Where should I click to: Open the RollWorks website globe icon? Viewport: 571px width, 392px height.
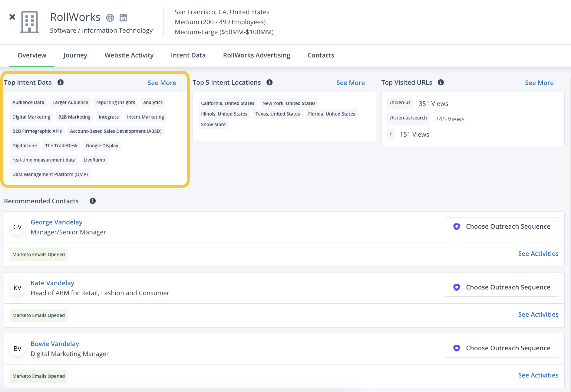tap(110, 18)
